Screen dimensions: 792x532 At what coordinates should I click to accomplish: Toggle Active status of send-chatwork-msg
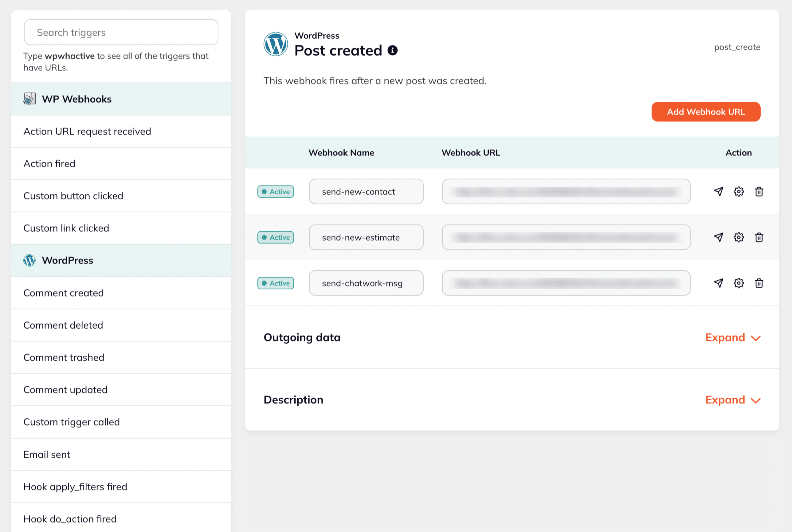[275, 283]
